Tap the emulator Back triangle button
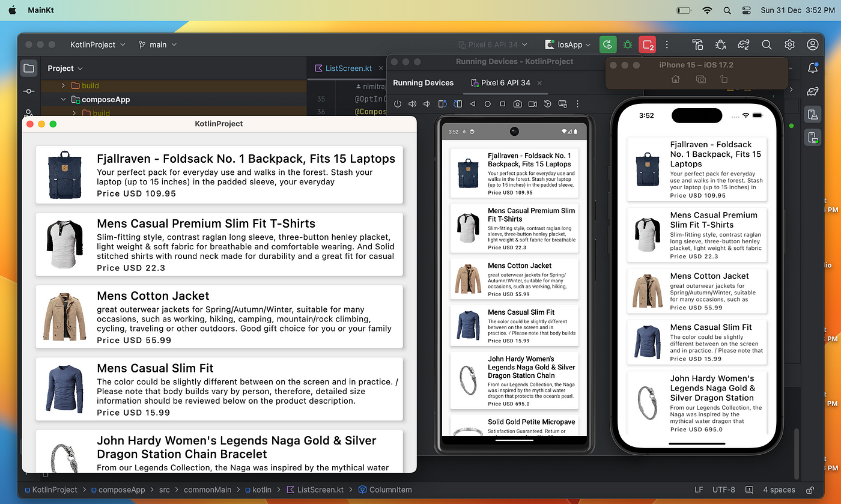Viewport: 841px width, 504px height. pyautogui.click(x=472, y=104)
